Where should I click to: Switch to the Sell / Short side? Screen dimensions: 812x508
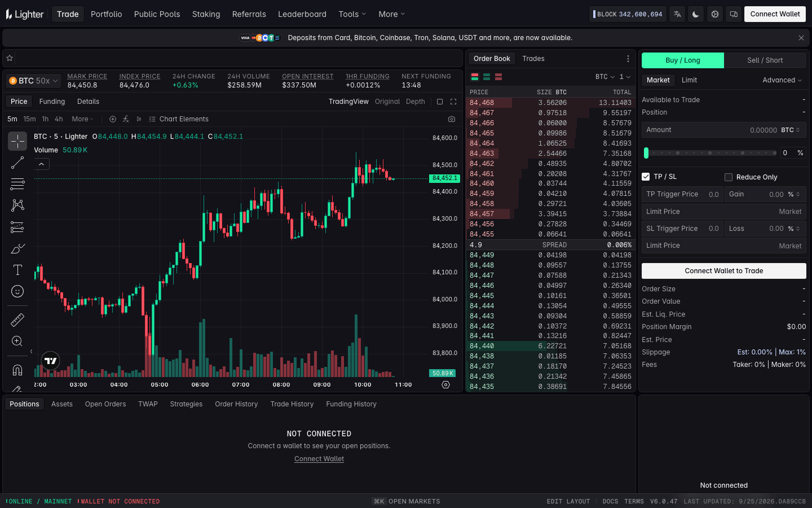tap(765, 60)
